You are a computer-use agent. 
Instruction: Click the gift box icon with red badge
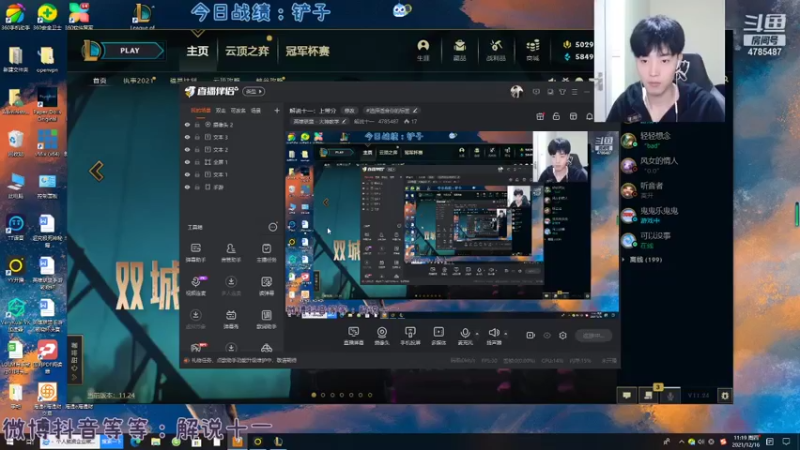pyautogui.click(x=540, y=116)
